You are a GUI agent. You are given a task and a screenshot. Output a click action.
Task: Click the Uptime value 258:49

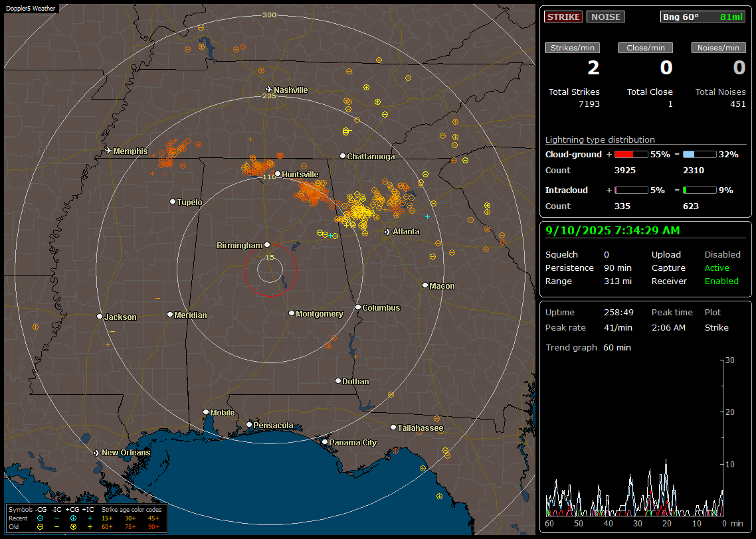pos(618,313)
